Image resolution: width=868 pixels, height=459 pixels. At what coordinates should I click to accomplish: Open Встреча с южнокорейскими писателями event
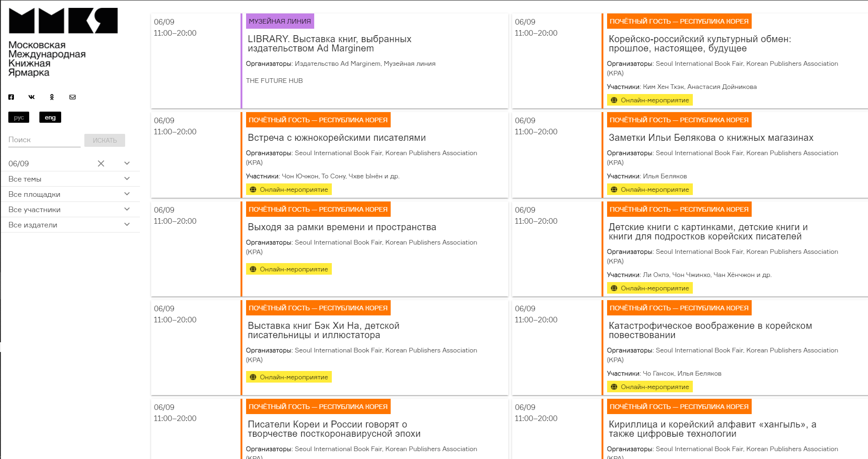[x=337, y=138]
